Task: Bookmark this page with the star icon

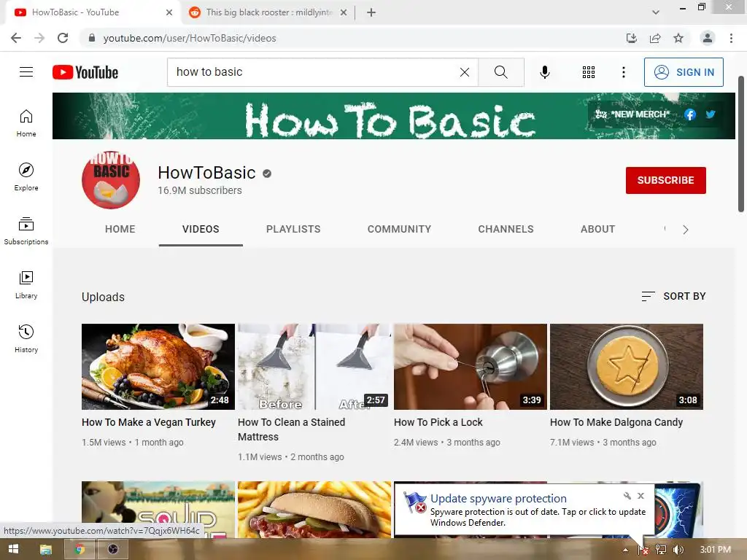Action: pos(678,38)
